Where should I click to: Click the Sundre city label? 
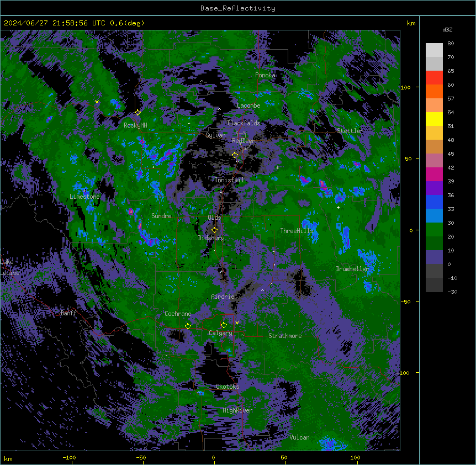[x=161, y=216]
